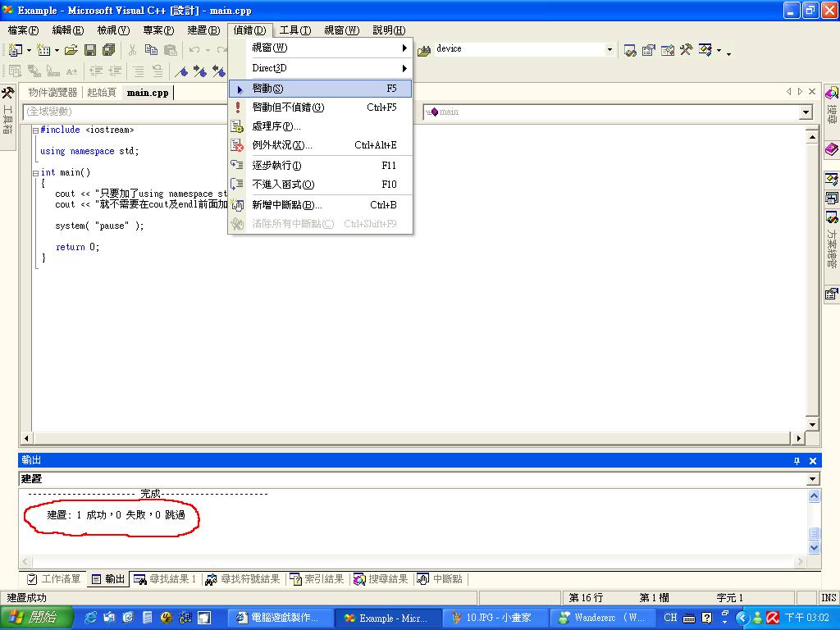This screenshot has width=840, height=630.
Task: Switch to 電腦遊戲製作 taskbar window
Action: click(x=280, y=618)
